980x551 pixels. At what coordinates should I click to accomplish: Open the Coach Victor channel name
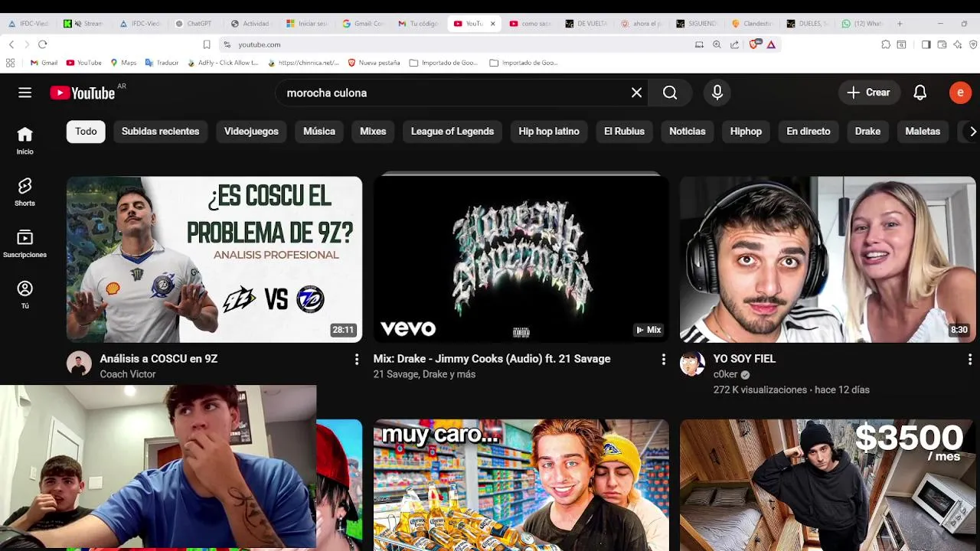coord(128,374)
